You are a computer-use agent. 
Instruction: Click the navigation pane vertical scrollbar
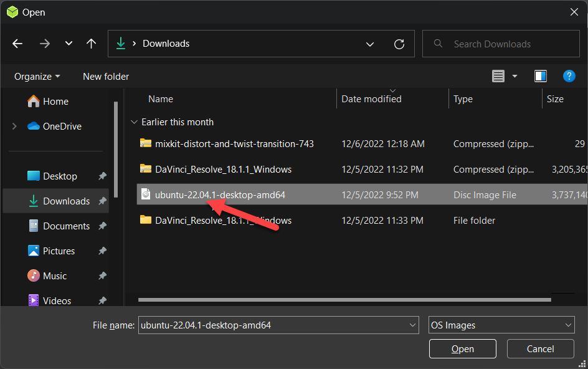116,149
